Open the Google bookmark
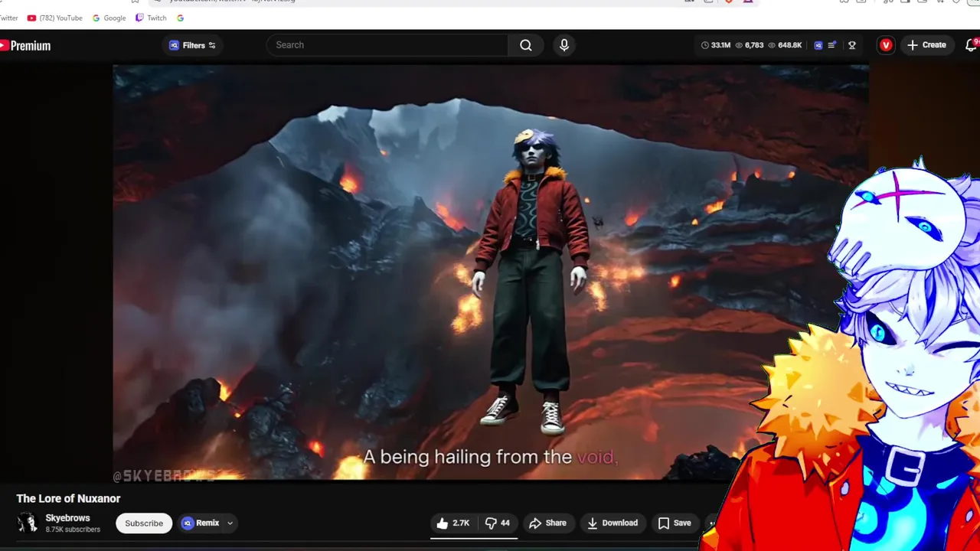 point(109,18)
